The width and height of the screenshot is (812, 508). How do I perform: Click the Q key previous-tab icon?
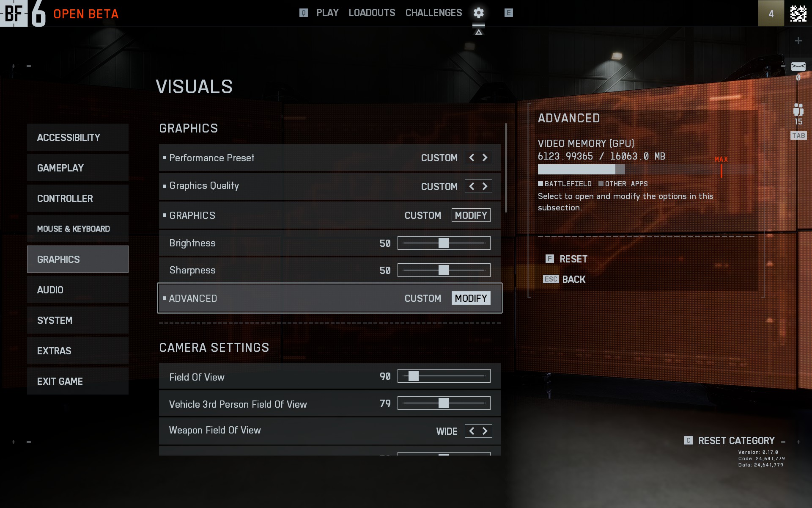tap(303, 13)
